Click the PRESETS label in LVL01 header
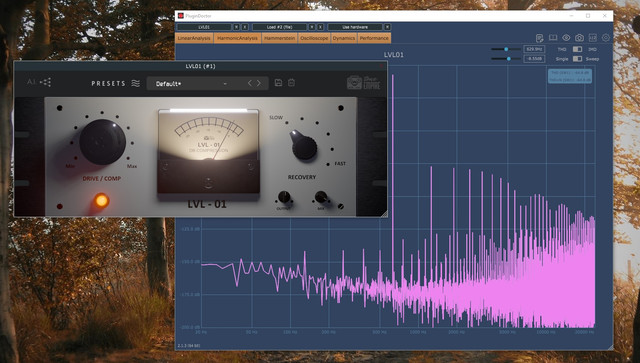 (109, 83)
